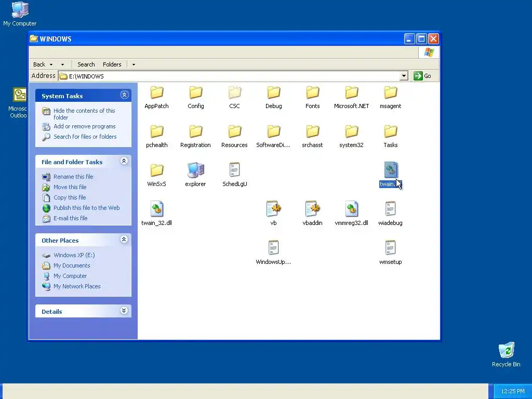Open My Documents from Other Places
Viewport: 532px width, 399px height.
[x=72, y=265]
